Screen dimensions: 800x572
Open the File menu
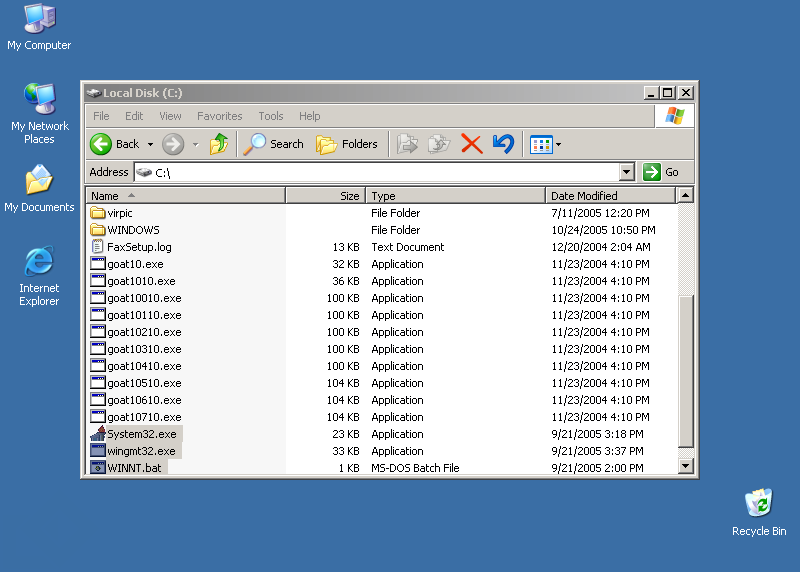101,116
